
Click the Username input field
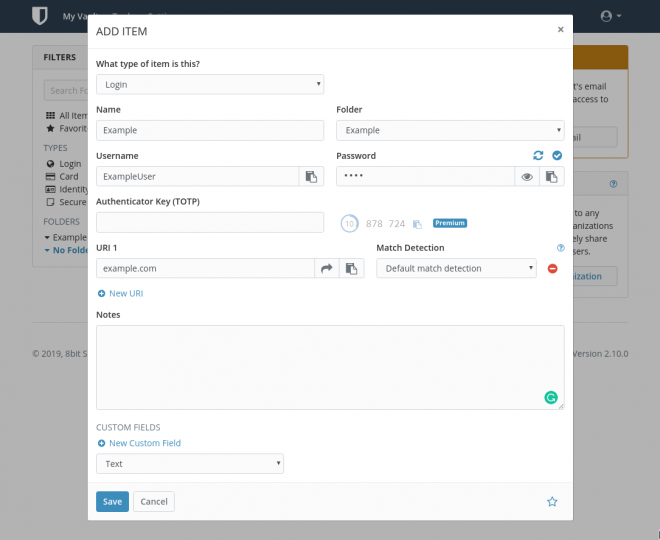(197, 176)
